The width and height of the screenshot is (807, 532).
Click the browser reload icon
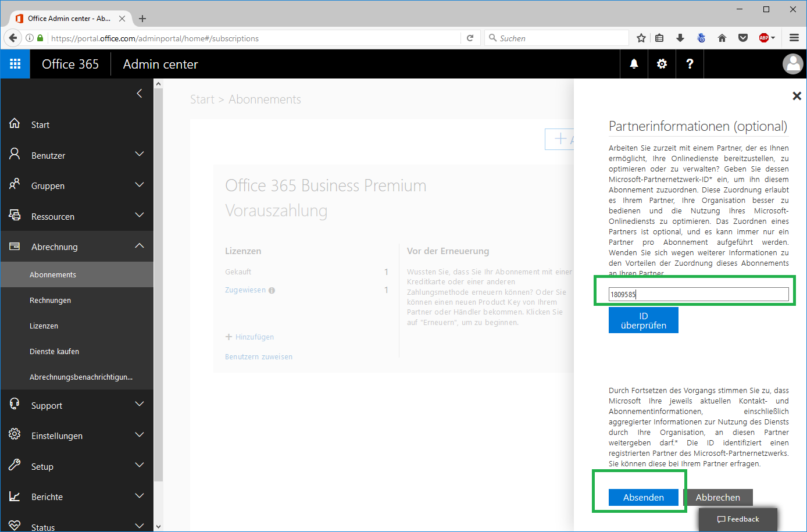click(x=470, y=38)
